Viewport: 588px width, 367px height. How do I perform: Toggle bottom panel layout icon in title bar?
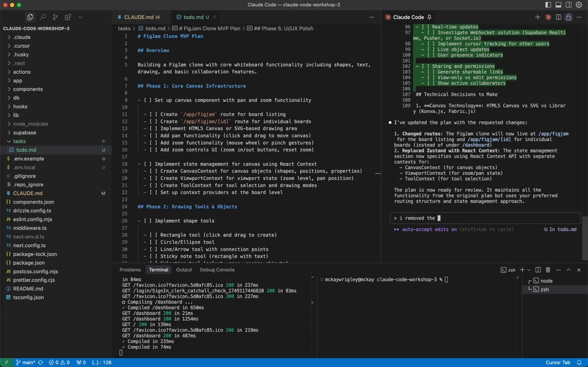coord(558,5)
